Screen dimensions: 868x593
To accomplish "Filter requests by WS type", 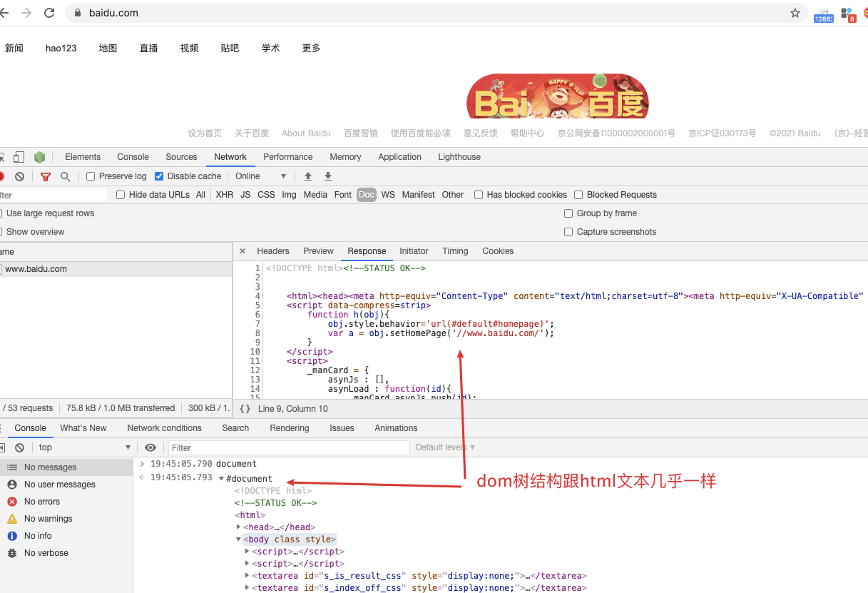I will 388,195.
